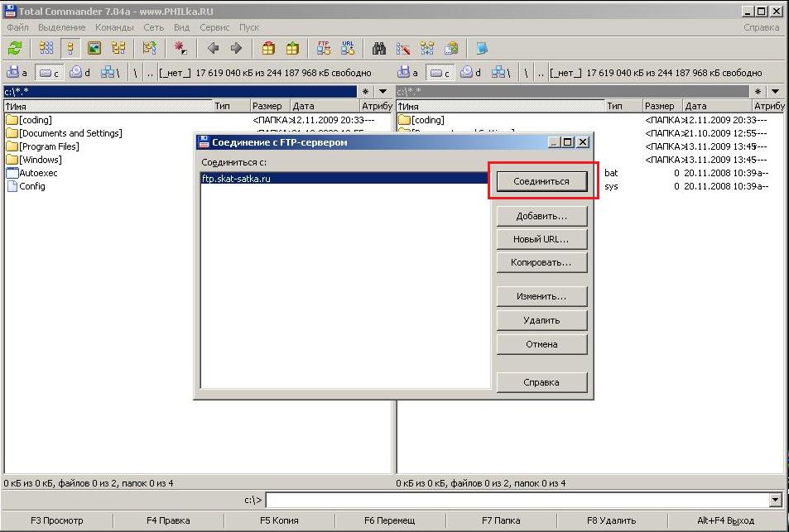The height and width of the screenshot is (532, 789).
Task: Select drive c in left panel
Action: [49, 73]
